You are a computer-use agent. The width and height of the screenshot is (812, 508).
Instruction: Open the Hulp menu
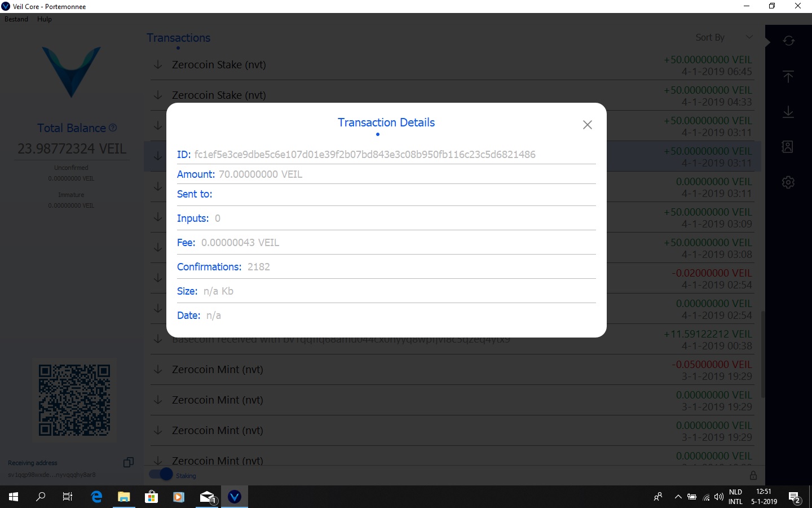[x=44, y=19]
